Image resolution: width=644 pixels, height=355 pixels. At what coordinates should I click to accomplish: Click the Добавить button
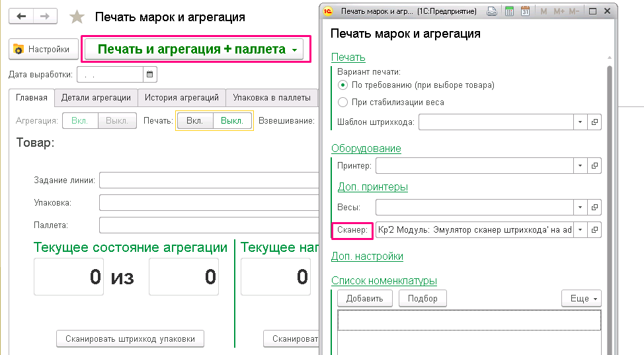365,298
